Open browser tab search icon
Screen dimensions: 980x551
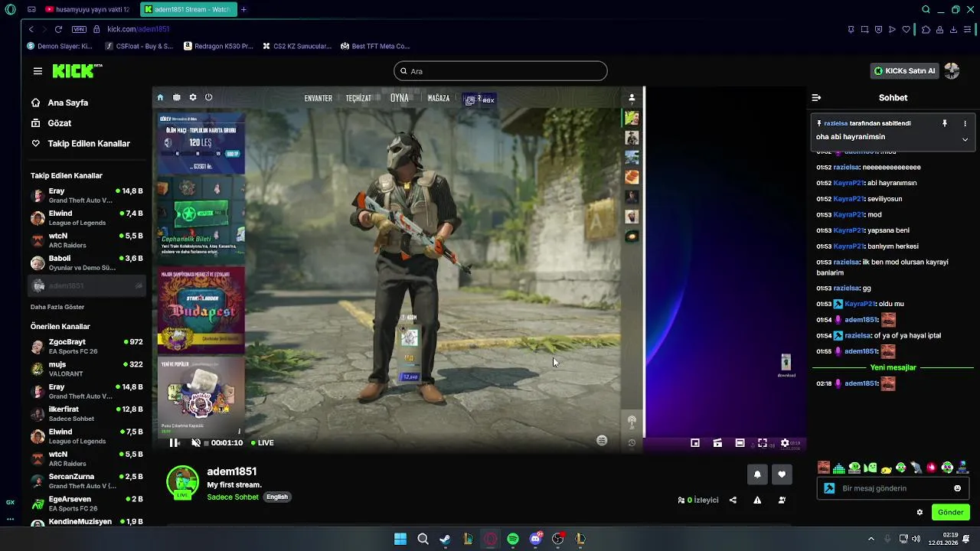click(926, 9)
